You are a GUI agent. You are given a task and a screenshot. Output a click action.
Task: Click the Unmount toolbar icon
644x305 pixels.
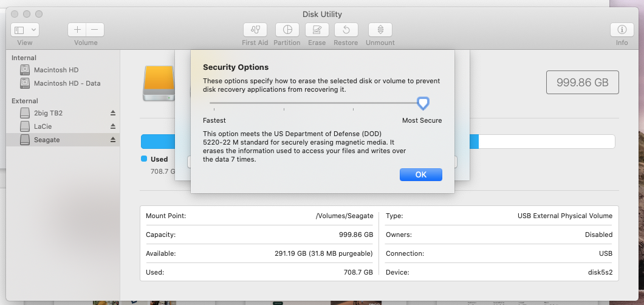point(380,30)
